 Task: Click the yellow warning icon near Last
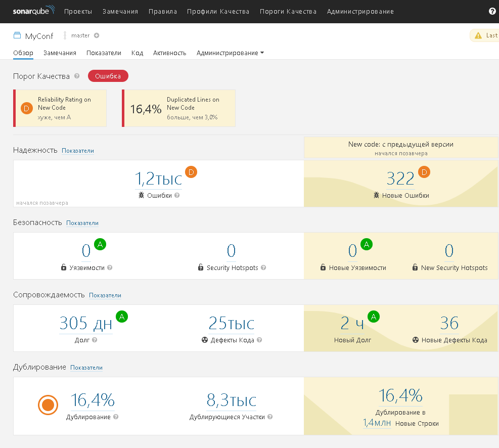click(x=478, y=35)
